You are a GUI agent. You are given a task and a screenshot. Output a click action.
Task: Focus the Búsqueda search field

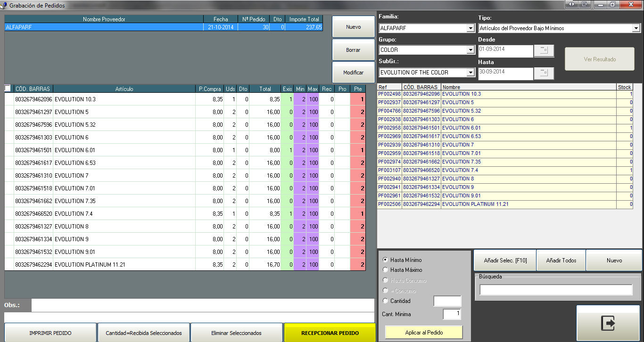tap(556, 290)
